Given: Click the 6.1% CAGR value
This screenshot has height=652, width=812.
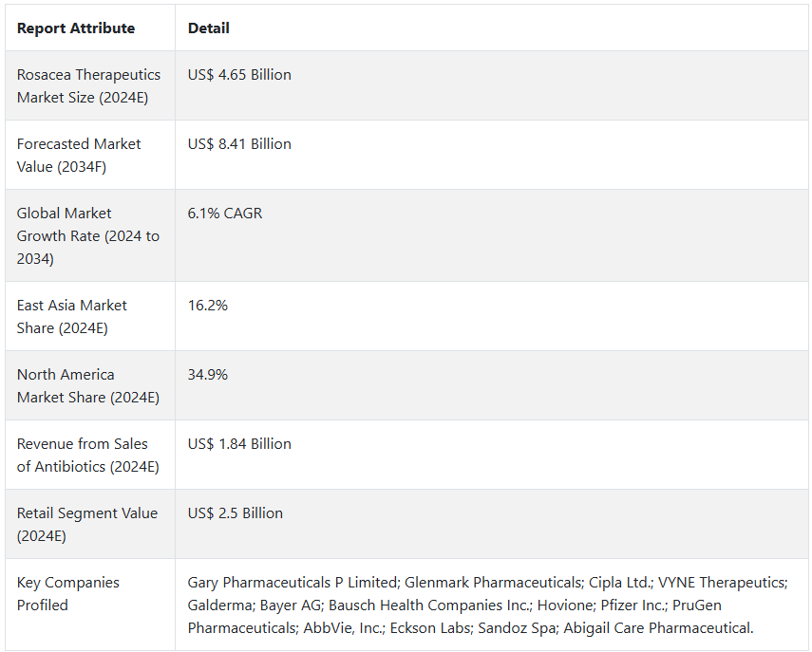Looking at the screenshot, I should 225,214.
